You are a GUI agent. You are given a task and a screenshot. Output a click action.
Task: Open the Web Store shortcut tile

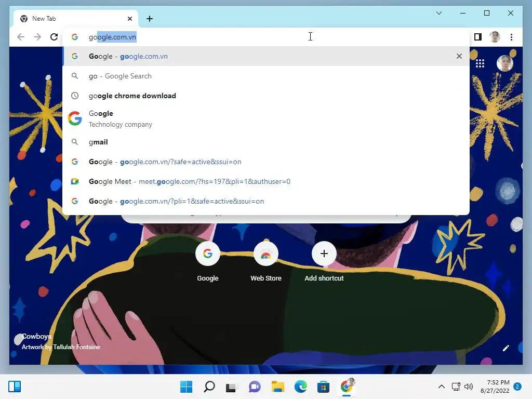266,262
